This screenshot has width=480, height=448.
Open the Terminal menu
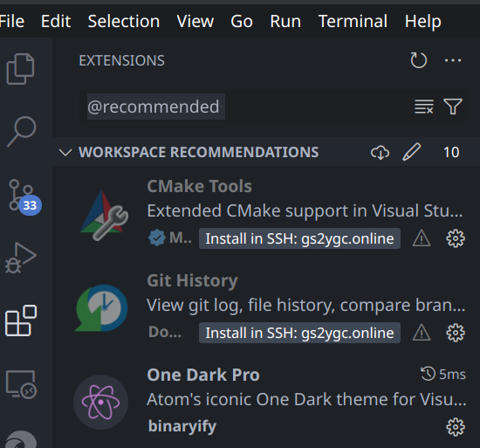point(353,22)
